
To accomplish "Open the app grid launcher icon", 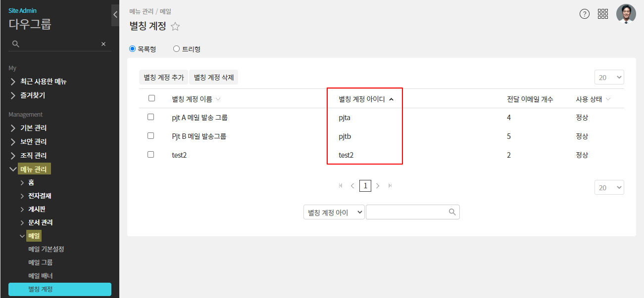I will pyautogui.click(x=603, y=14).
